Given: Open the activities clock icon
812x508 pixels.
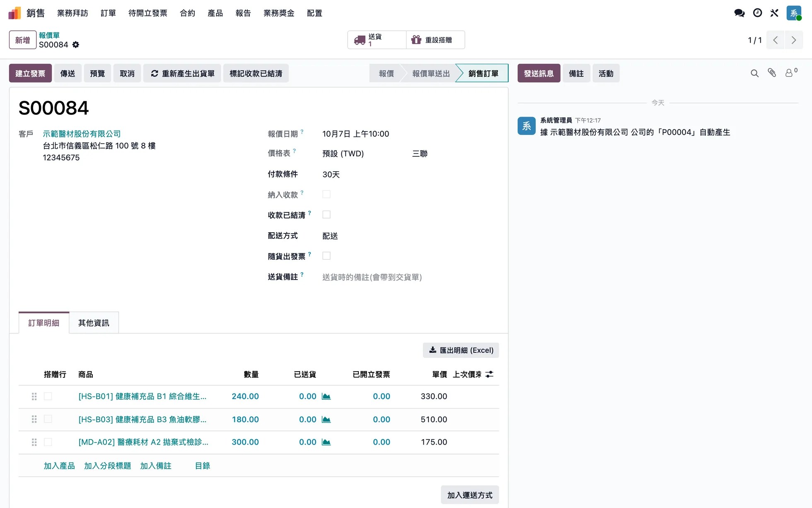Looking at the screenshot, I should pos(757,13).
